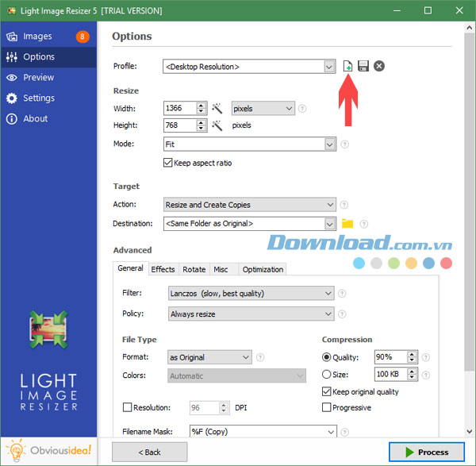This screenshot has height=466, width=476.
Task: Click the new profile icon
Action: click(347, 66)
